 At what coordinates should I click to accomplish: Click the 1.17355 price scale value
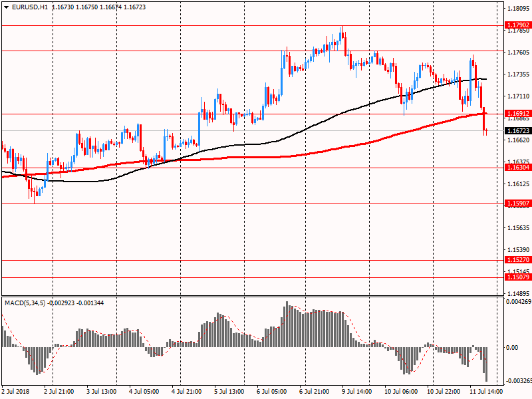[518, 74]
